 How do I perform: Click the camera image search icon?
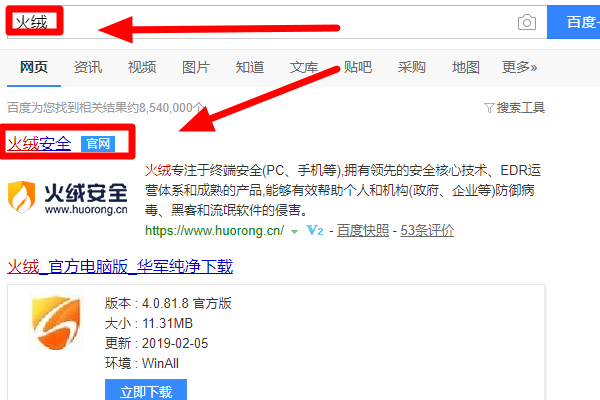coord(527,23)
